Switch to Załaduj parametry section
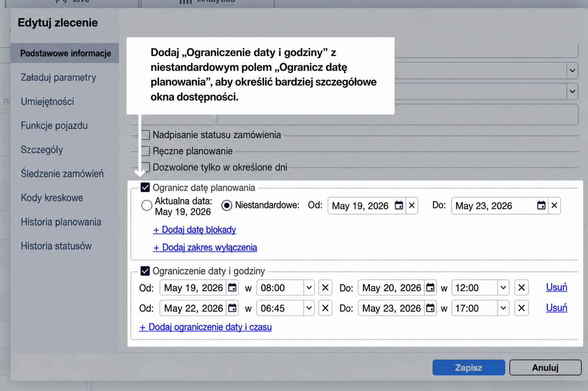The image size is (588, 391). (x=59, y=77)
